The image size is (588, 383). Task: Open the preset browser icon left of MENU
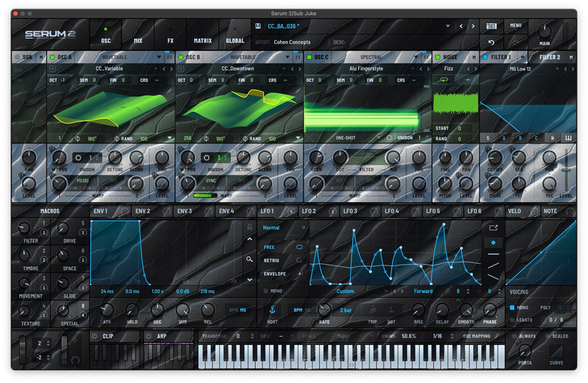[x=491, y=26]
